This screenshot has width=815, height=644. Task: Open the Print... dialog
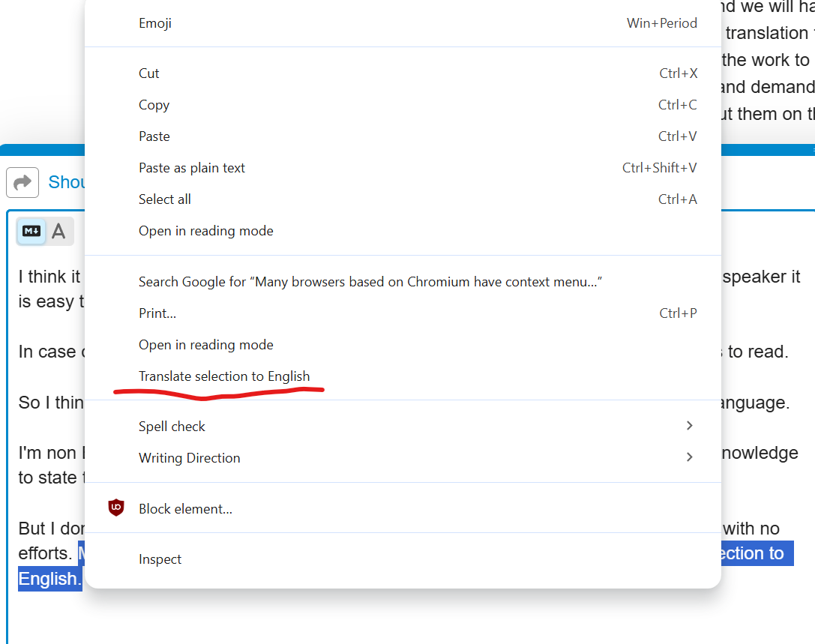click(x=157, y=313)
